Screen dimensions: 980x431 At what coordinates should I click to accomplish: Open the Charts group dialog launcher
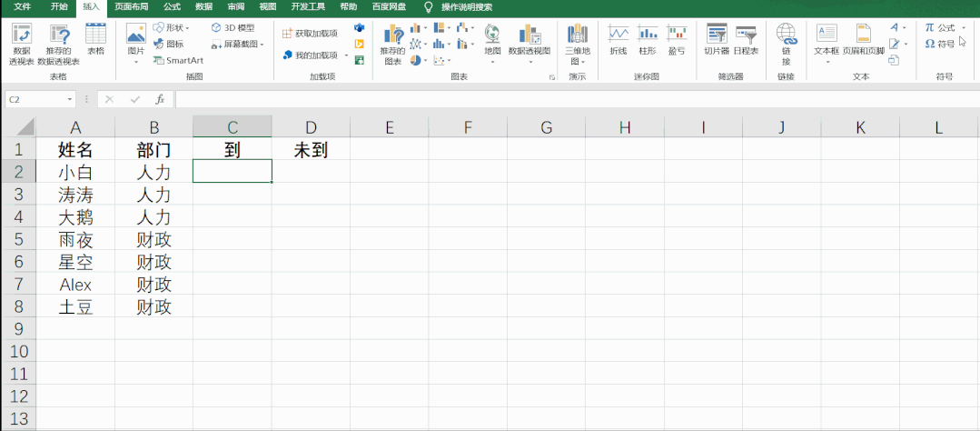pos(552,77)
